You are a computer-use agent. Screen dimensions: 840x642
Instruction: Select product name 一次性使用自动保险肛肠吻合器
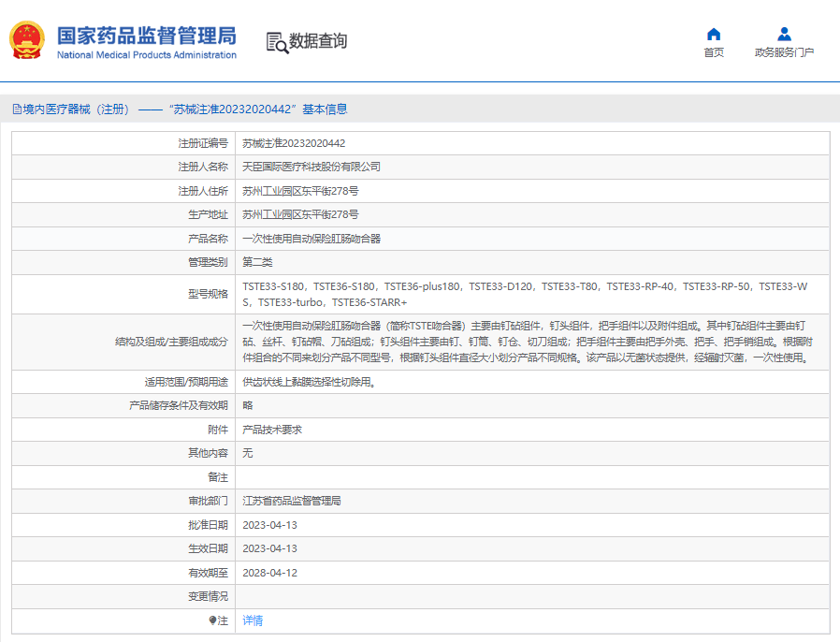pyautogui.click(x=311, y=239)
